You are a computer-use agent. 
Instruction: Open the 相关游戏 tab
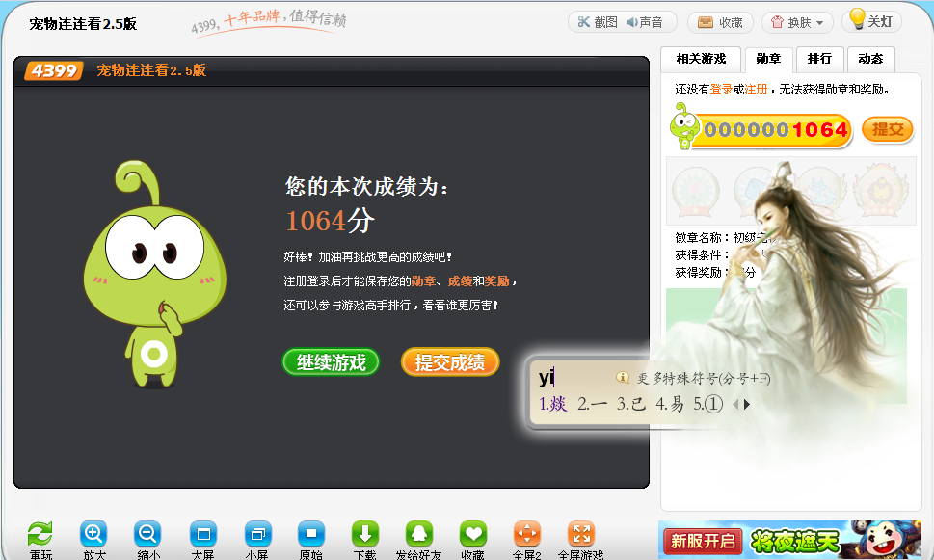(701, 59)
